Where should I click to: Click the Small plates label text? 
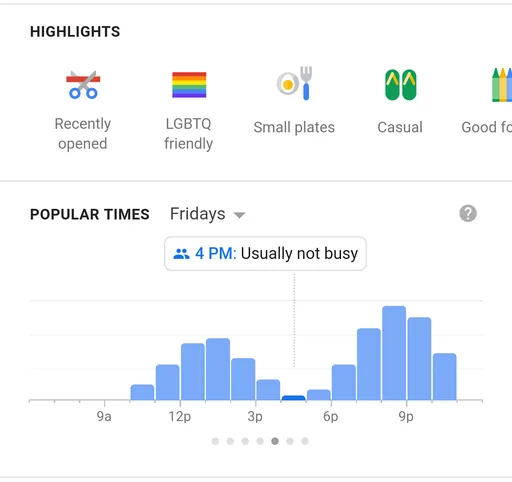tap(294, 127)
